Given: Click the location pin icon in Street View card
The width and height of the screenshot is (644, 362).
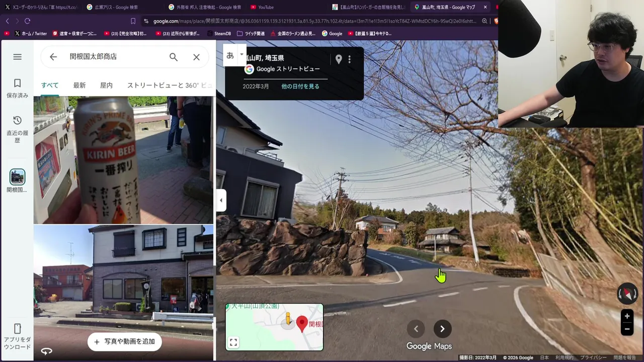Looking at the screenshot, I should coord(339,59).
